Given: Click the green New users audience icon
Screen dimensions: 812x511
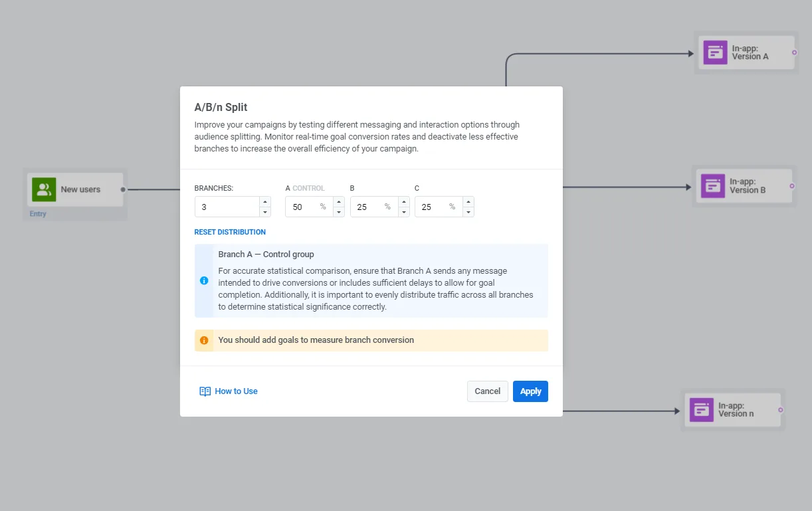Looking at the screenshot, I should (44, 189).
